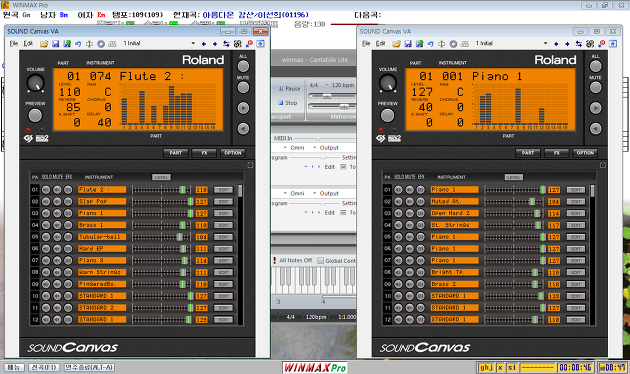The height and width of the screenshot is (374, 630).
Task: Click EDIT button for part 06 Hard EP in left window
Action: 223,249
